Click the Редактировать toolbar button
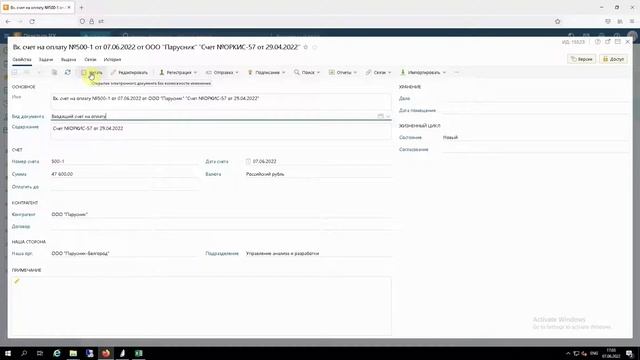640x360 pixels. coord(129,72)
